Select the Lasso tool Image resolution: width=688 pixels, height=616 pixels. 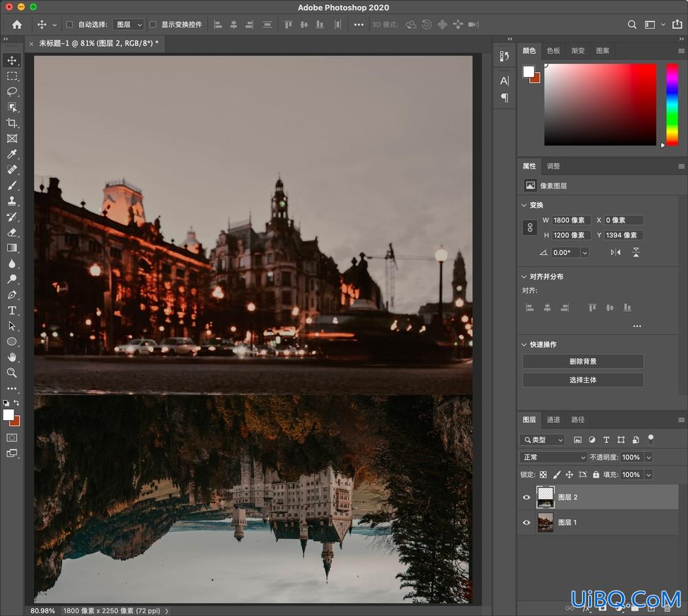12,91
